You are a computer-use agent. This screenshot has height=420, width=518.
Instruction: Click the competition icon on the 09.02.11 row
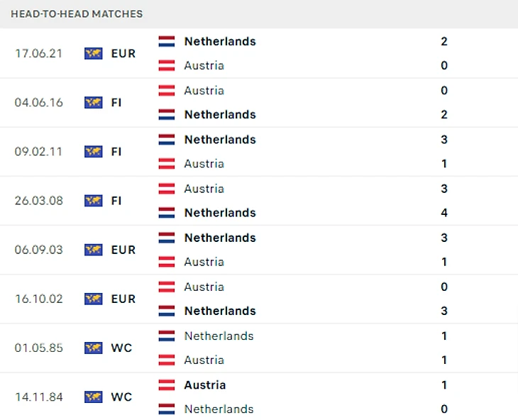click(x=93, y=151)
